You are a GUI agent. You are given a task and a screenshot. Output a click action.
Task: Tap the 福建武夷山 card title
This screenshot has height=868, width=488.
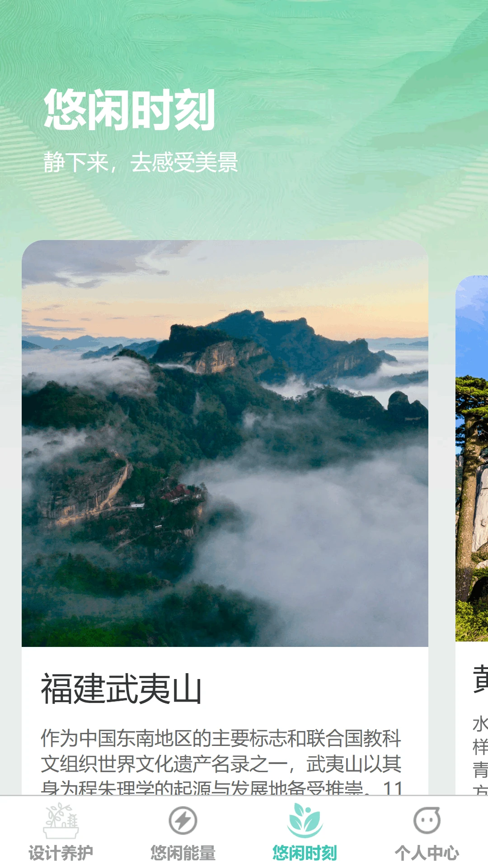point(121,689)
